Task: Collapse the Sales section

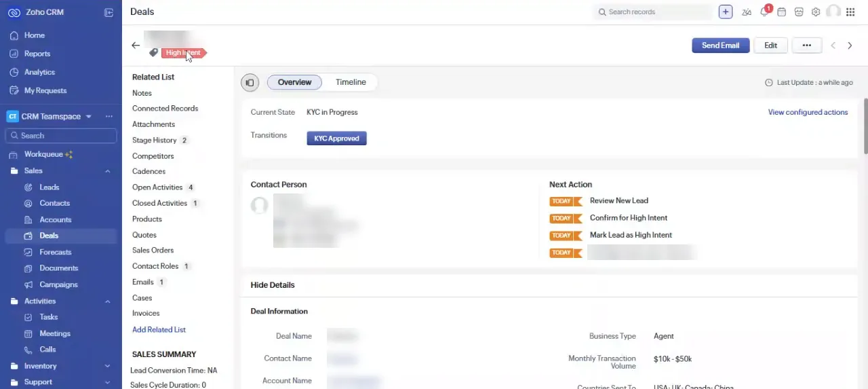Action: coord(107,171)
